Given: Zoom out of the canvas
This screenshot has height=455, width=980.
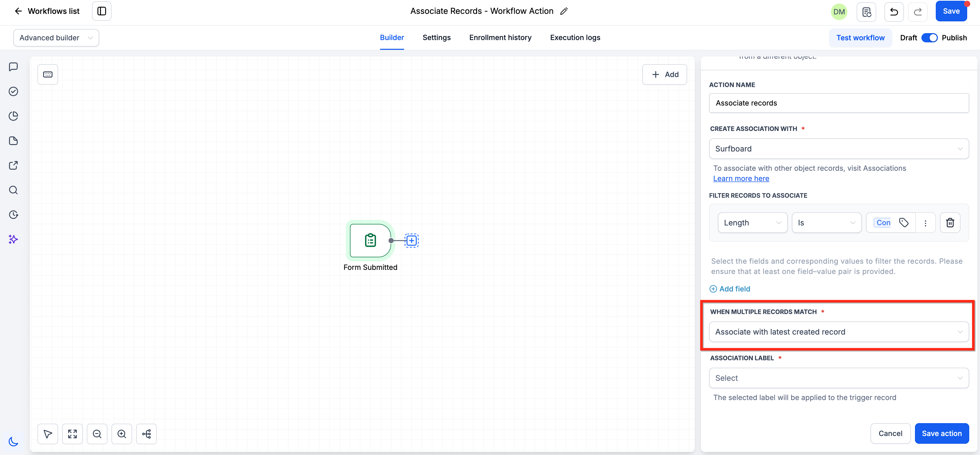Looking at the screenshot, I should [97, 434].
